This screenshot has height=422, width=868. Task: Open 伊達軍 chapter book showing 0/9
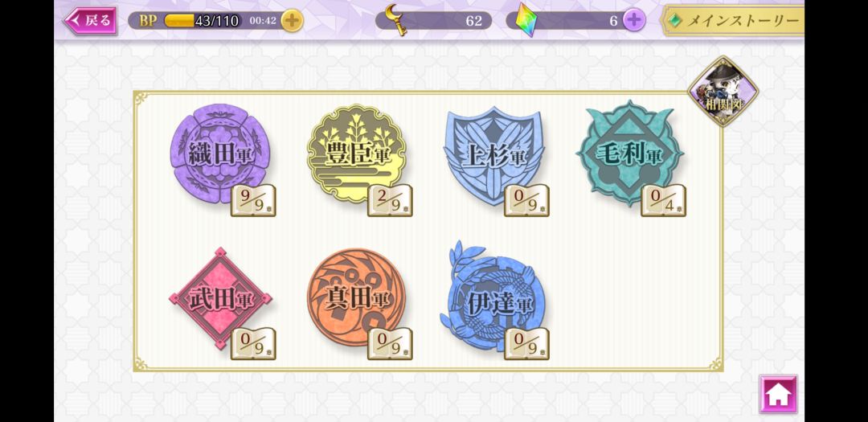tap(526, 343)
